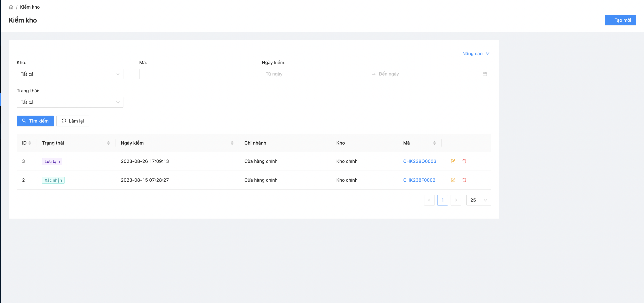Expand the Nâng cao advanced filters
The height and width of the screenshot is (303, 644).
476,53
